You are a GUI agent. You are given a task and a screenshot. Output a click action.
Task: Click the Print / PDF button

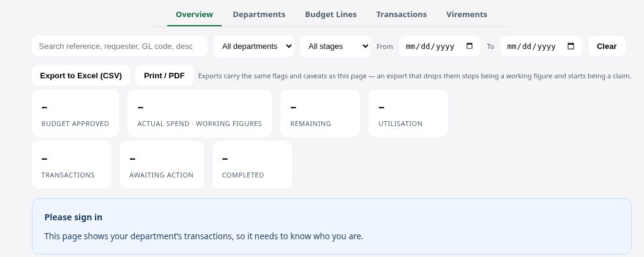164,75
